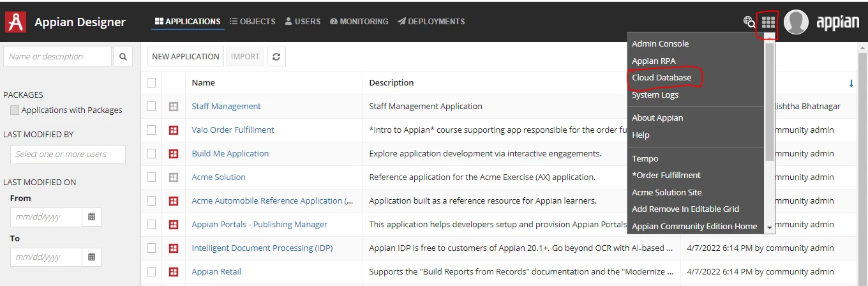The width and height of the screenshot is (868, 286).
Task: Click the Appian Portals Publishing Manager icon
Action: (x=174, y=225)
